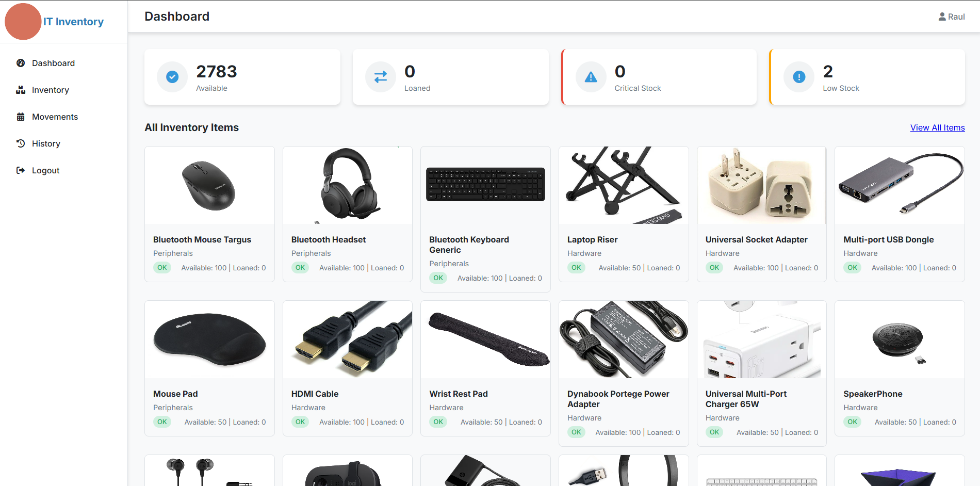Follow the View All Items link
This screenshot has height=486, width=980.
937,127
